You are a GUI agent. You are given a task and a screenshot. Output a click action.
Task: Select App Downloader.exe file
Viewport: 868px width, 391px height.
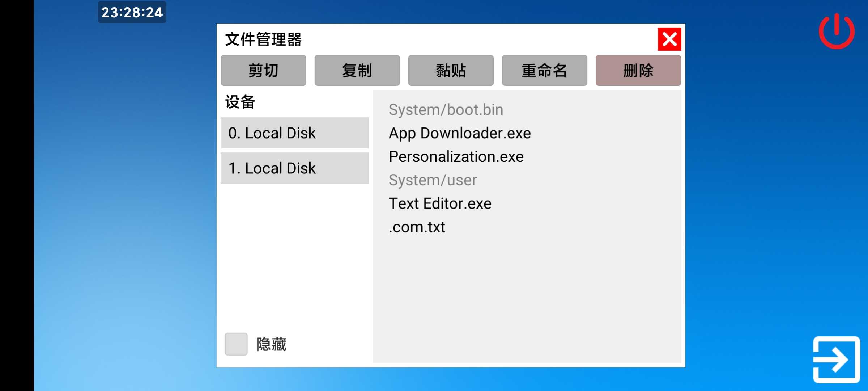[460, 133]
